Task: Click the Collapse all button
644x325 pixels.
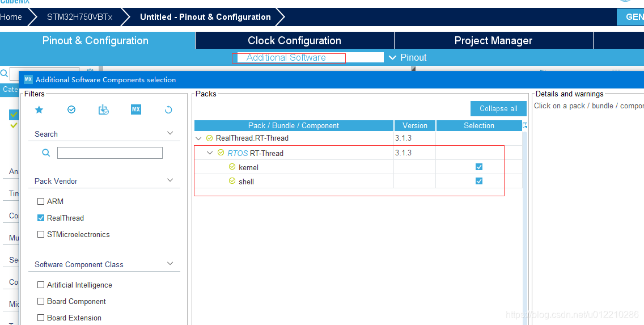Action: 499,108
